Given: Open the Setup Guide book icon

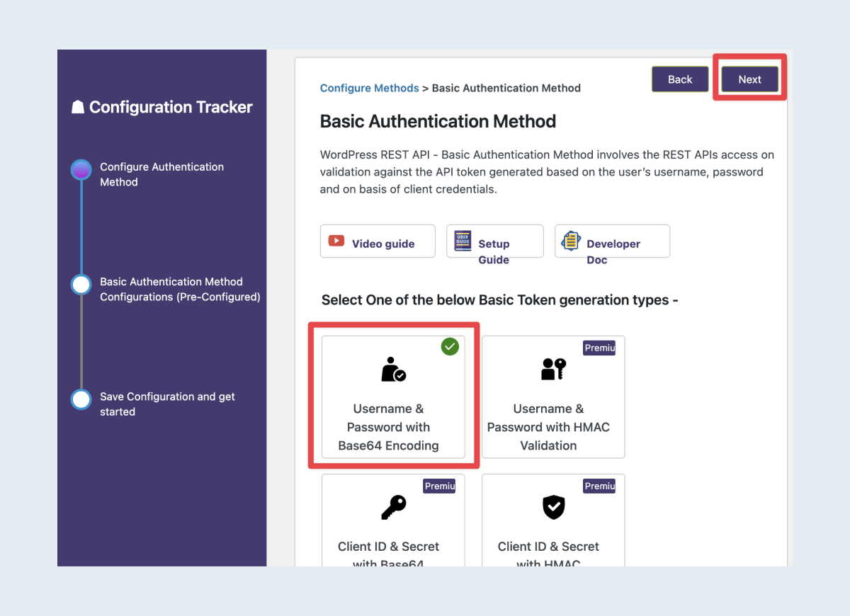Looking at the screenshot, I should [x=463, y=241].
